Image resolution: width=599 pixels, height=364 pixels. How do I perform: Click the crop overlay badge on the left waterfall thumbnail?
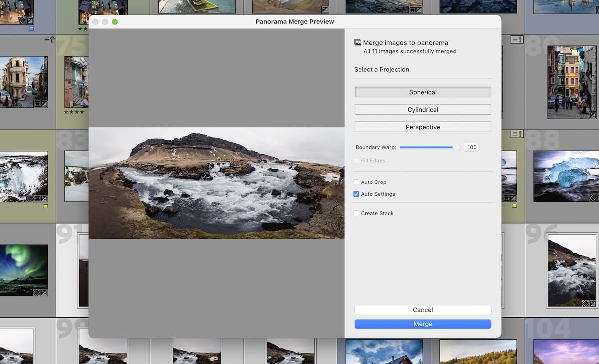point(37,198)
